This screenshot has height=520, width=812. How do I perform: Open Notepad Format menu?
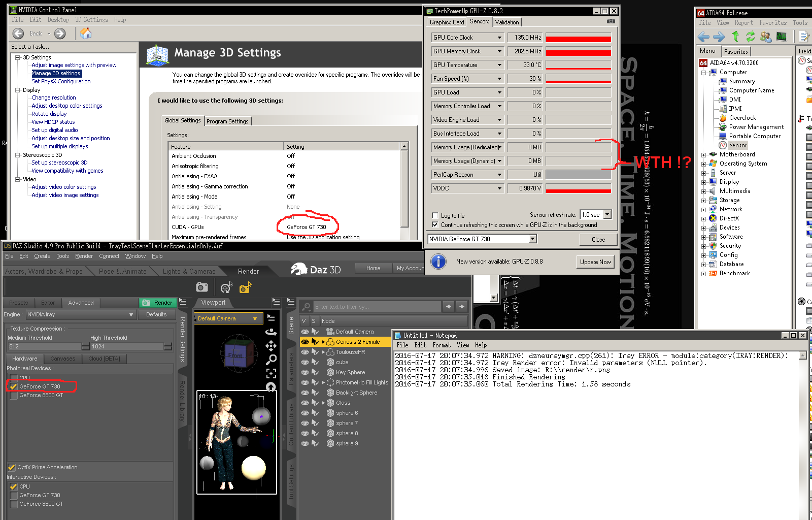click(442, 345)
